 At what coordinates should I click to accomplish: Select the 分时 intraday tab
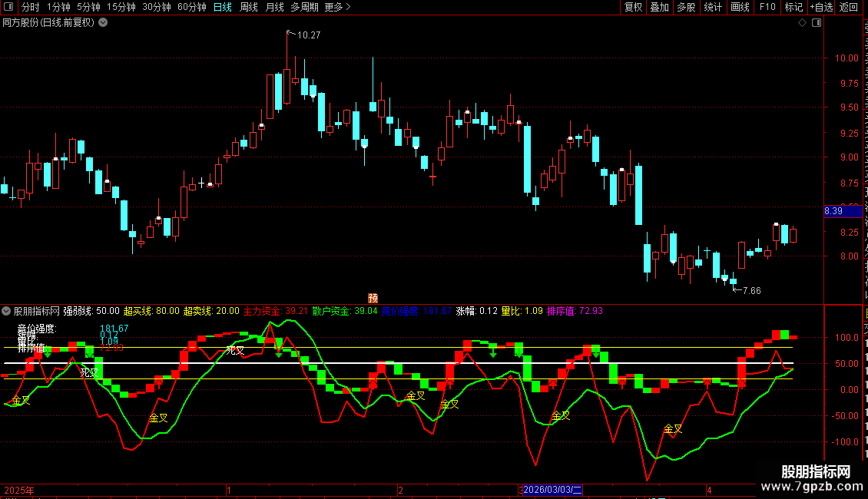[31, 7]
